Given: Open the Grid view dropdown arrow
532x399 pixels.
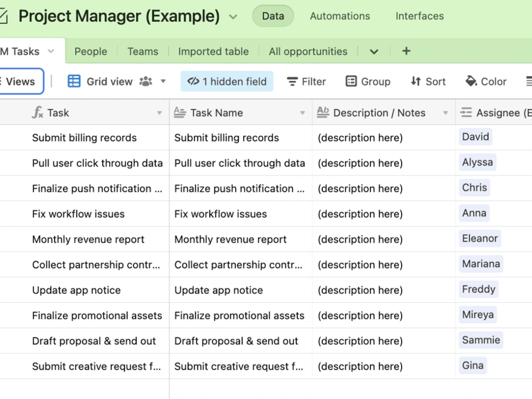Looking at the screenshot, I should coord(163,81).
